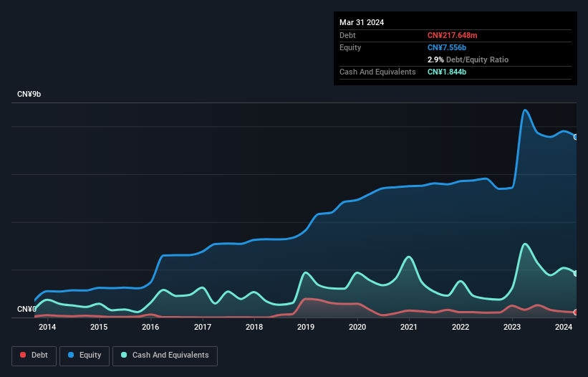Click the red Debt legend dot
The width and height of the screenshot is (588, 377).
coord(23,355)
